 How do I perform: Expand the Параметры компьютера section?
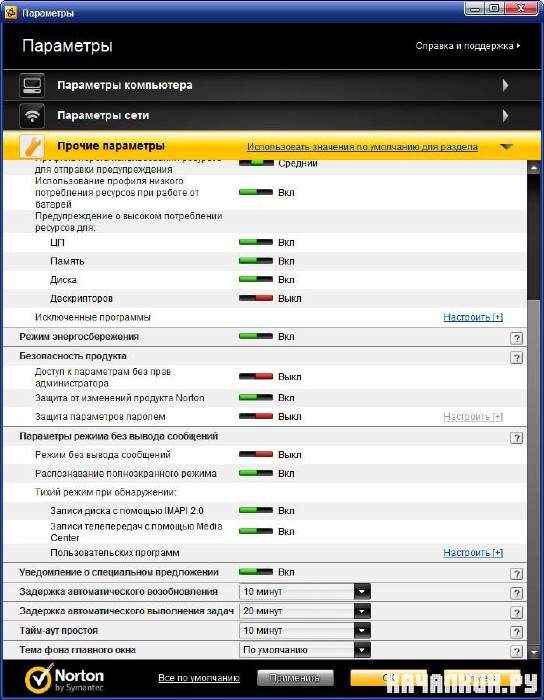tap(505, 85)
